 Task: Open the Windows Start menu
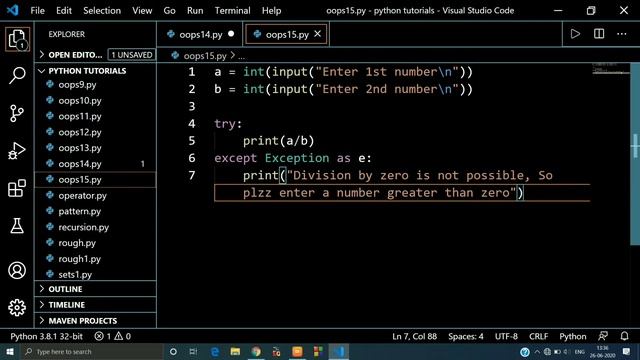tap(10, 351)
